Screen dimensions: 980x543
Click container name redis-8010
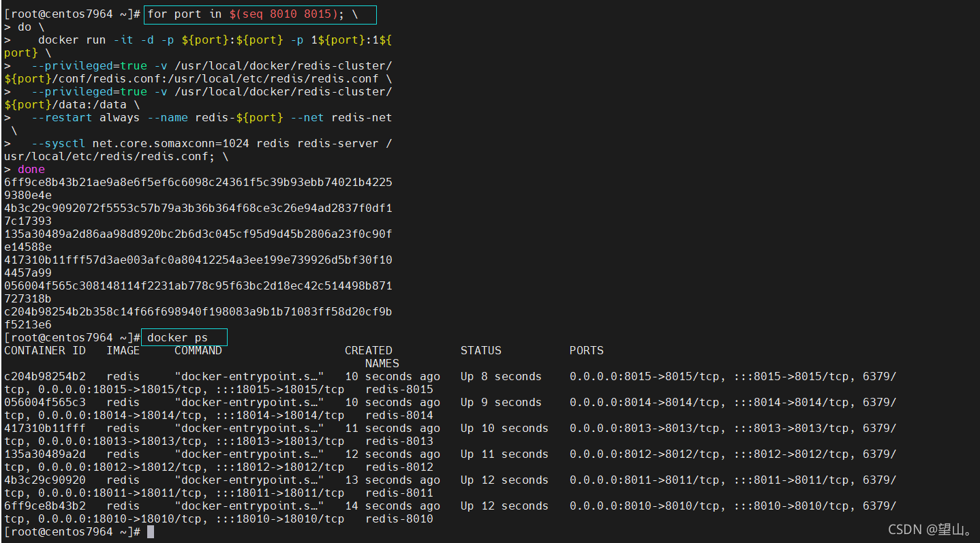coord(399,519)
